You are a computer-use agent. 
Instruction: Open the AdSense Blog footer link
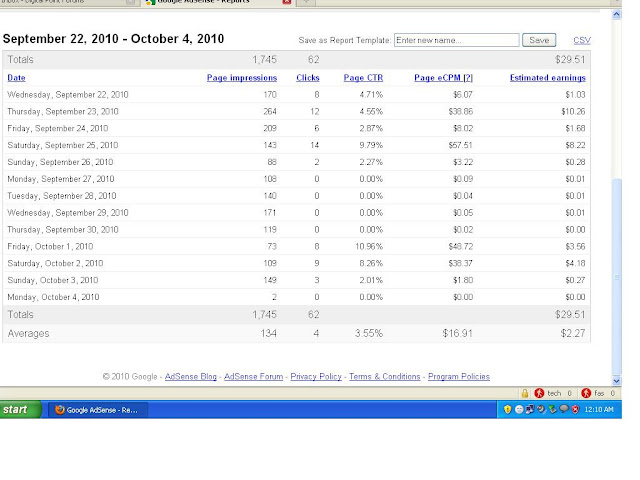(x=191, y=376)
